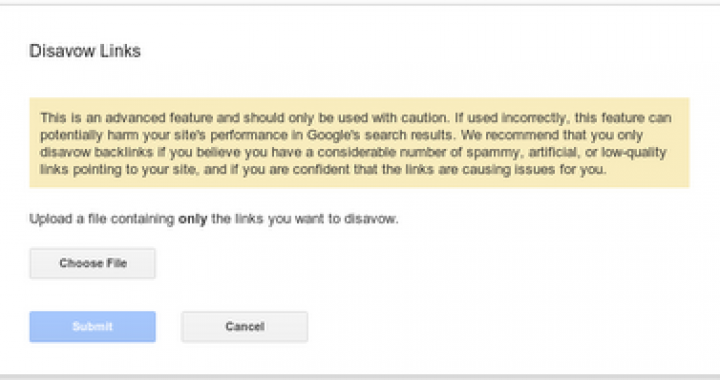Viewport: 720px width, 380px height.
Task: Click the phrase "disavow backlinks" in the warning
Action: (96, 152)
